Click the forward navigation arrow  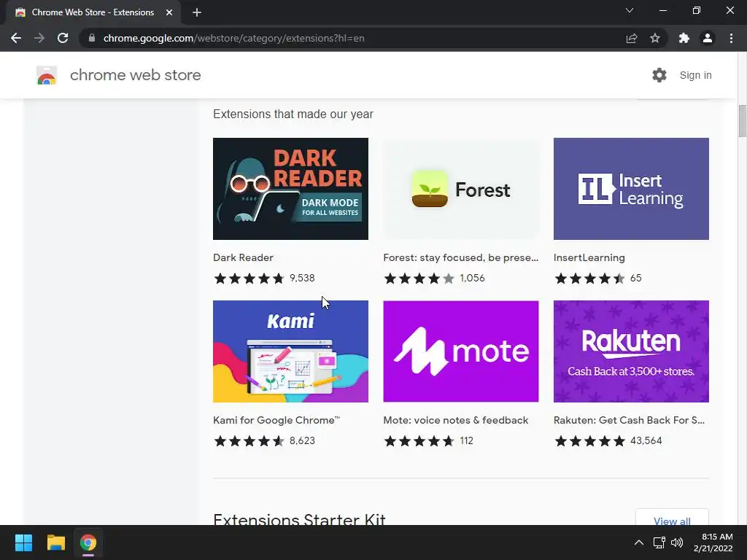point(39,38)
